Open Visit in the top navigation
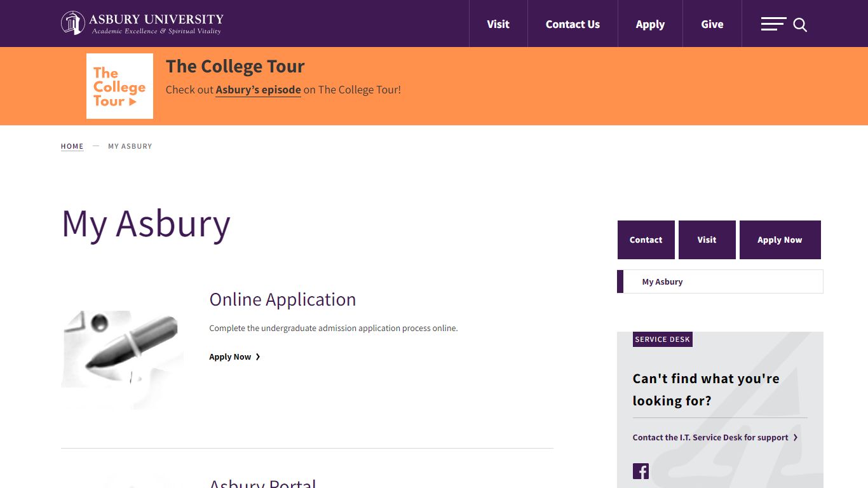This screenshot has height=488, width=868. (498, 24)
